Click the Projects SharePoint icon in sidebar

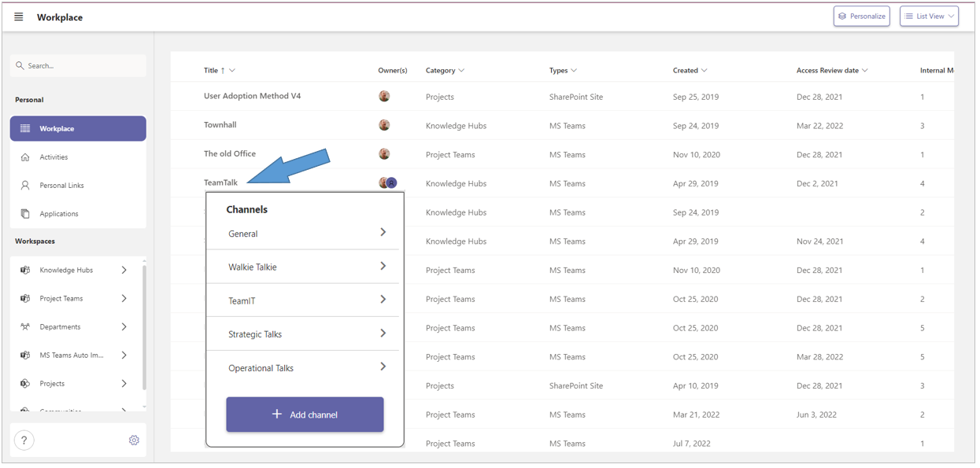(x=25, y=384)
